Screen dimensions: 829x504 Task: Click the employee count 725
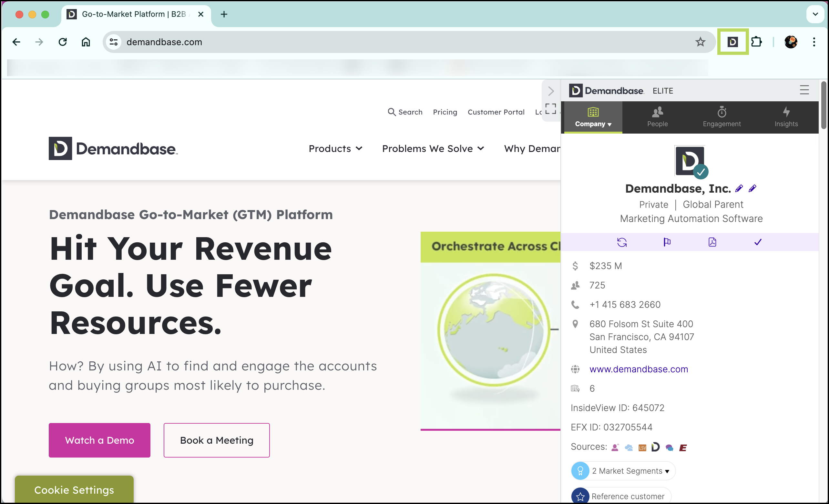[x=597, y=285]
